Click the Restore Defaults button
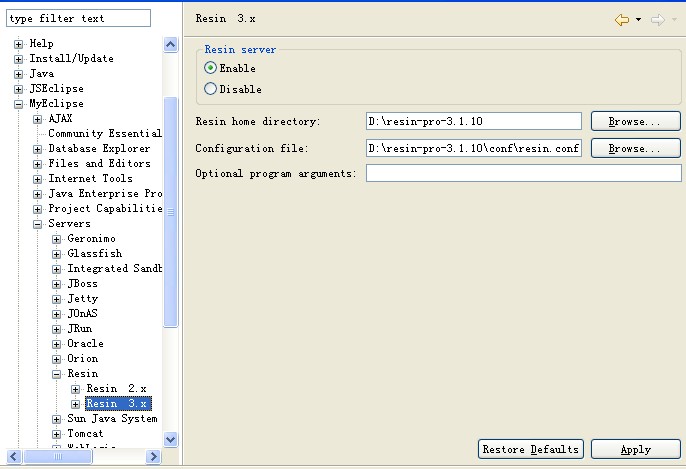686x469 pixels. click(531, 449)
